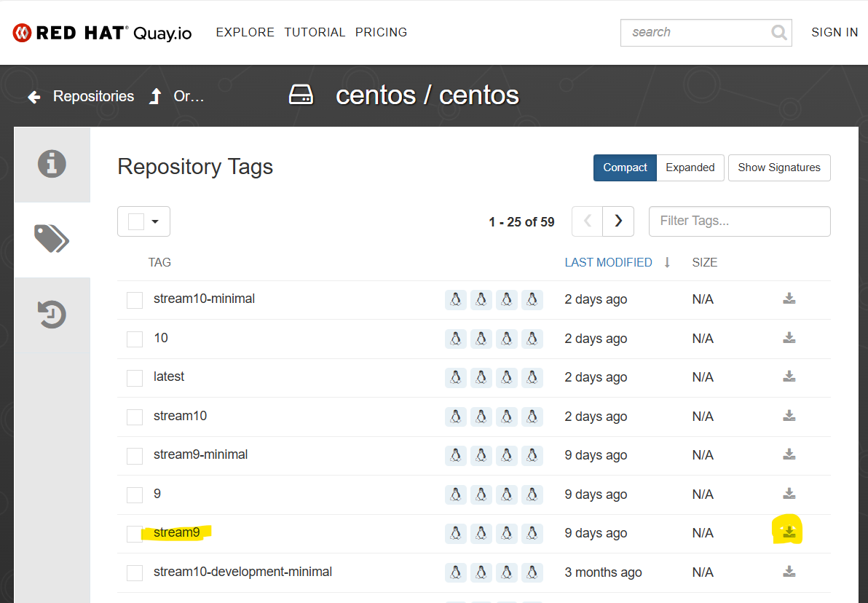Open the tag history sidebar icon
Viewport: 868px width, 603px height.
[52, 315]
